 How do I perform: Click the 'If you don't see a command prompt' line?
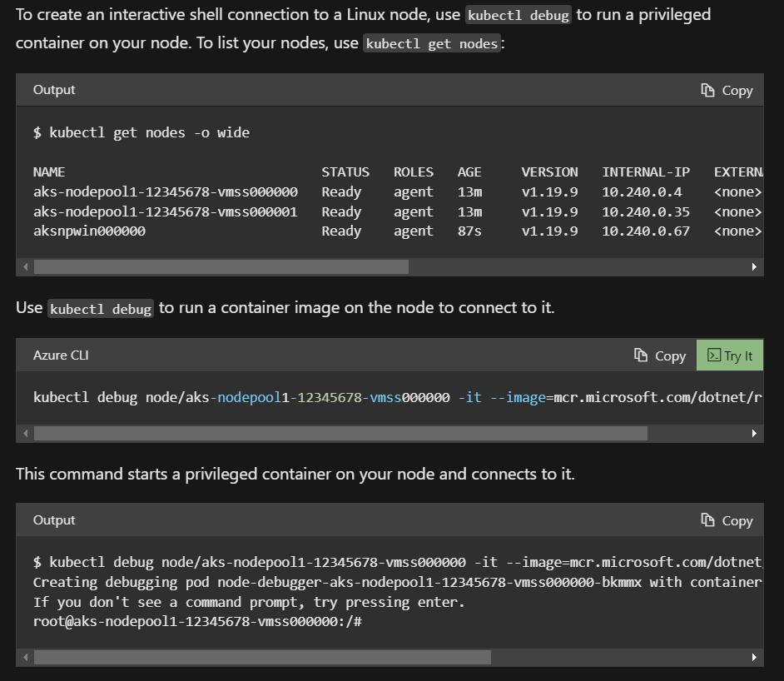tap(249, 602)
